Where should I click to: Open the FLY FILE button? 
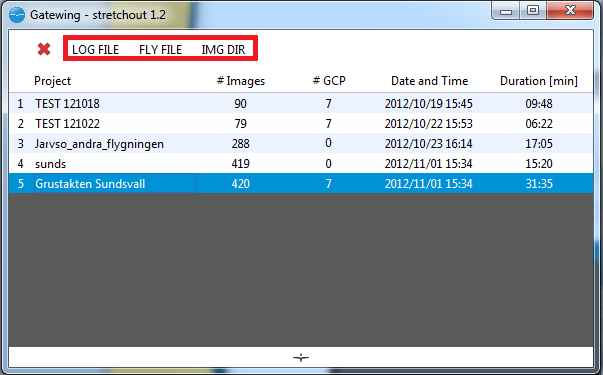tap(160, 50)
